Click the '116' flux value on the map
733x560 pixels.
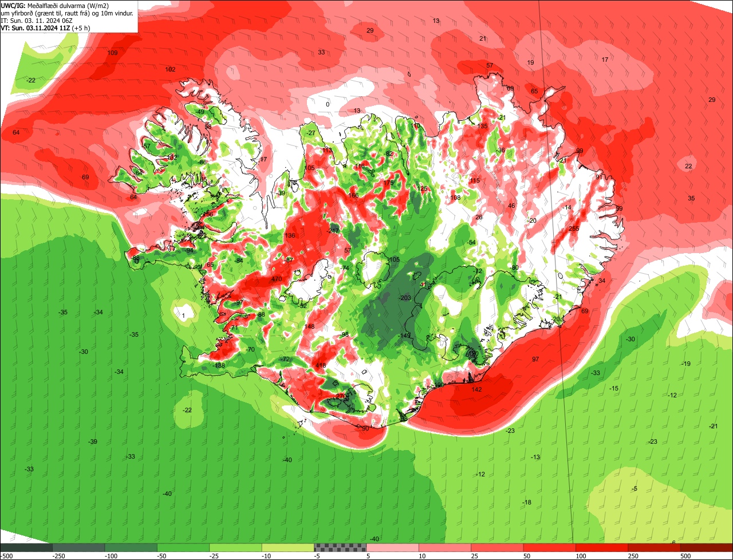coord(360,166)
